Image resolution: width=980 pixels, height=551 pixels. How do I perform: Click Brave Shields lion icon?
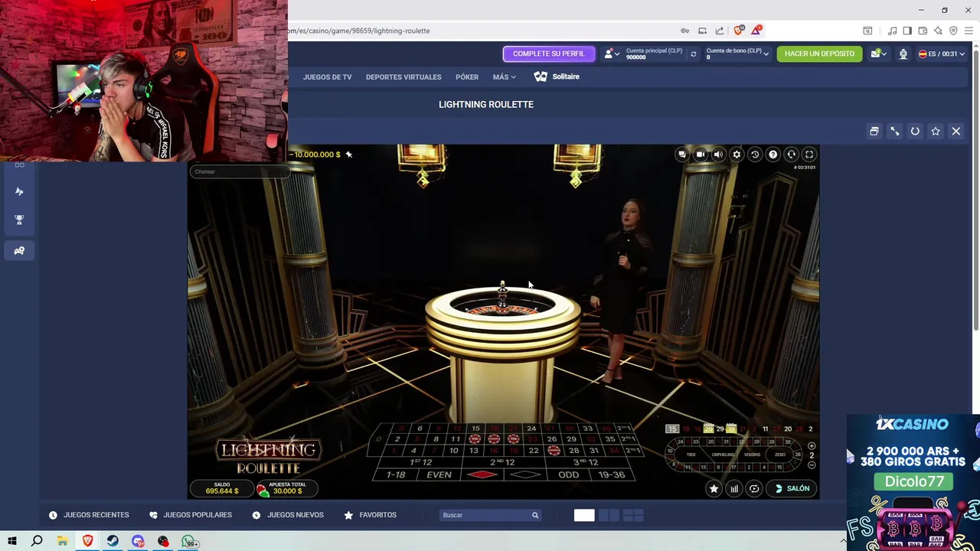(x=738, y=31)
